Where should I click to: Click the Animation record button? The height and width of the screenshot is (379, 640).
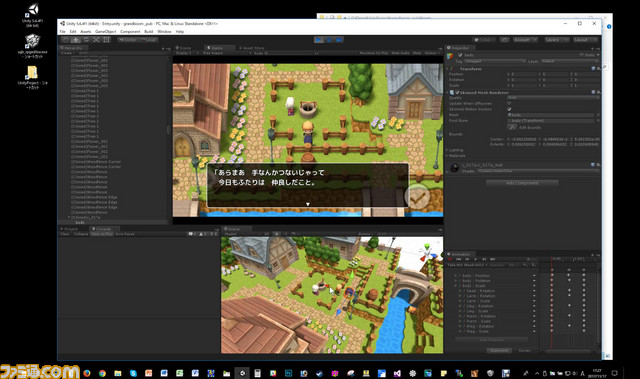coord(451,259)
